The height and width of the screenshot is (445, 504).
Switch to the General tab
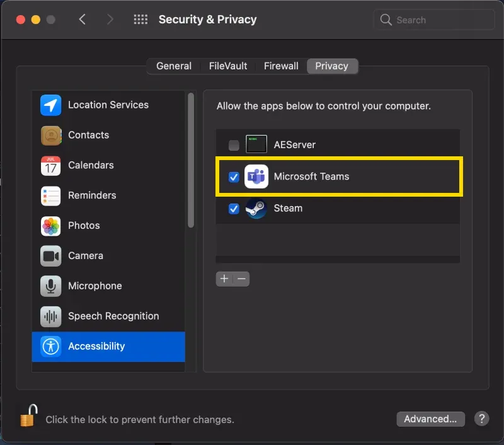click(174, 66)
